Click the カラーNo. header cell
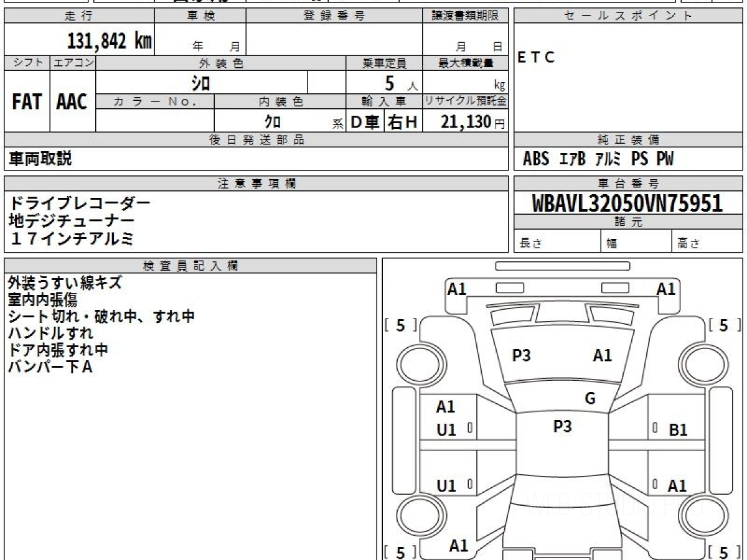This screenshot has width=747, height=560. pyautogui.click(x=155, y=101)
